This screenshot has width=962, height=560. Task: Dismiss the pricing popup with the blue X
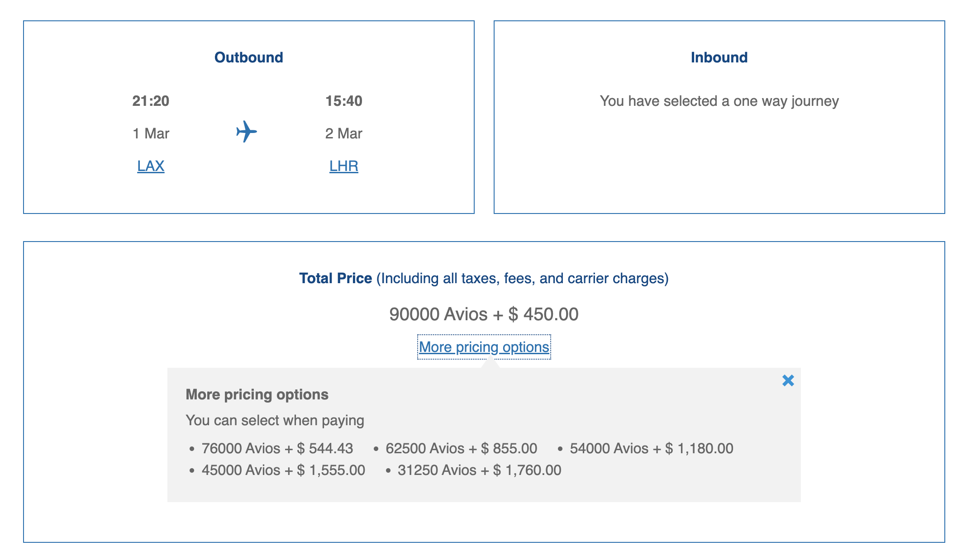coord(787,381)
